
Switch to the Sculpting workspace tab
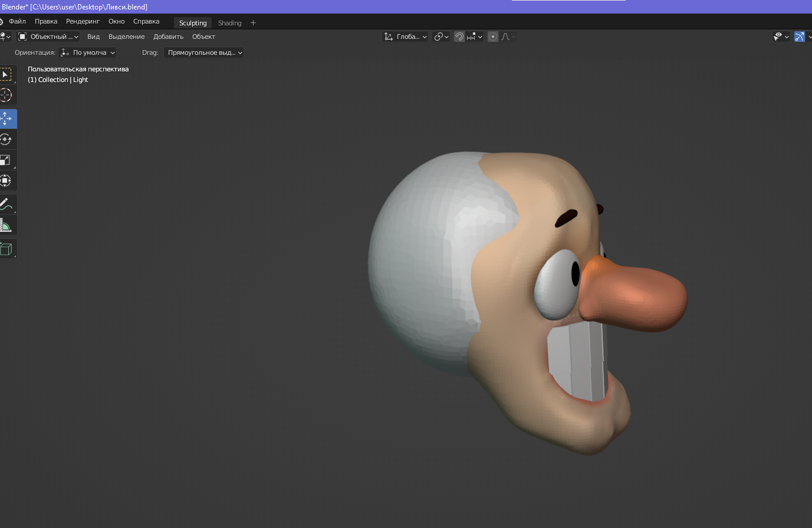click(x=193, y=23)
